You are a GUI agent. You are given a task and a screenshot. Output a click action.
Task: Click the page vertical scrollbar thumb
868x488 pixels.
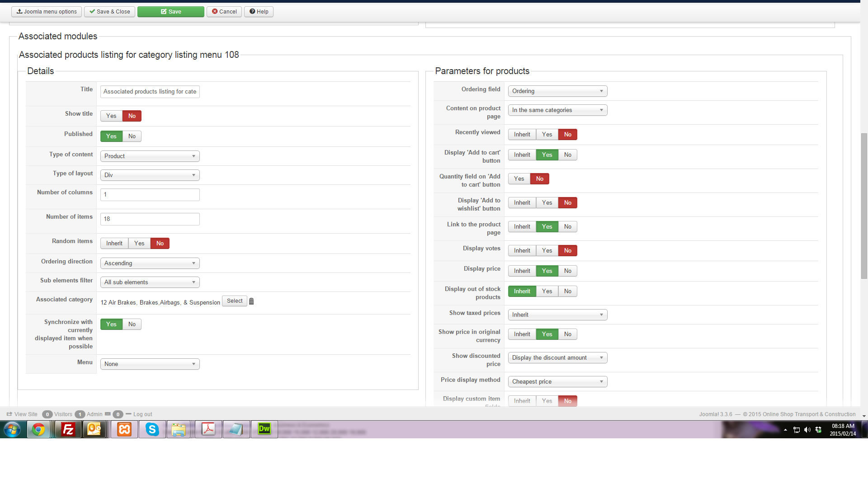[864, 206]
